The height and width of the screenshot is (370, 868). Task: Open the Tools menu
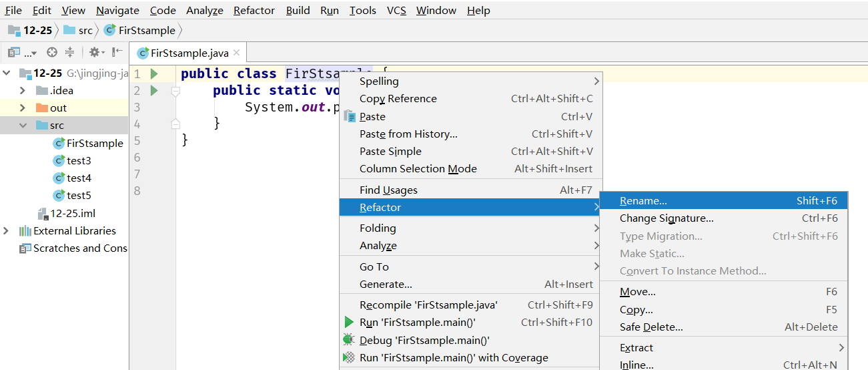[x=363, y=11]
